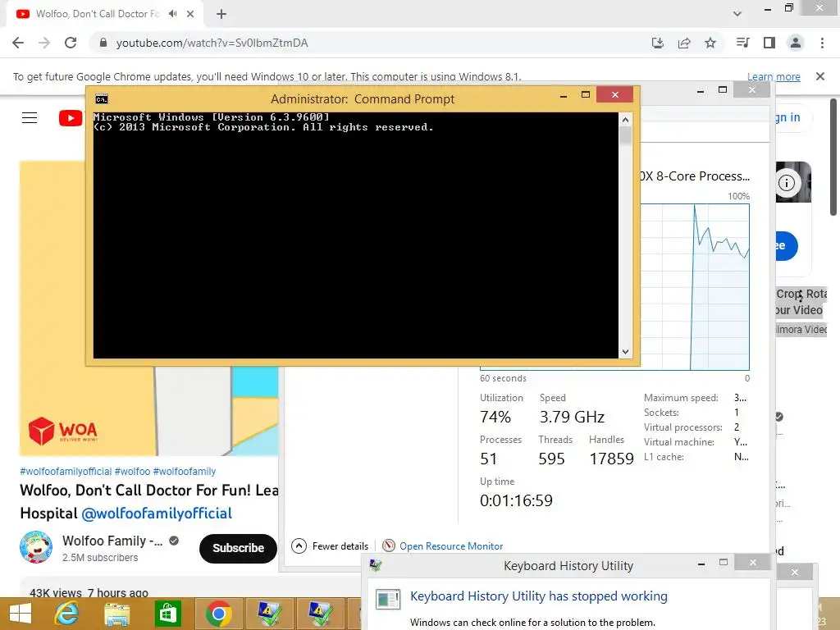The width and height of the screenshot is (840, 630).
Task: Open tab search chevron in Chrome
Action: click(x=737, y=14)
